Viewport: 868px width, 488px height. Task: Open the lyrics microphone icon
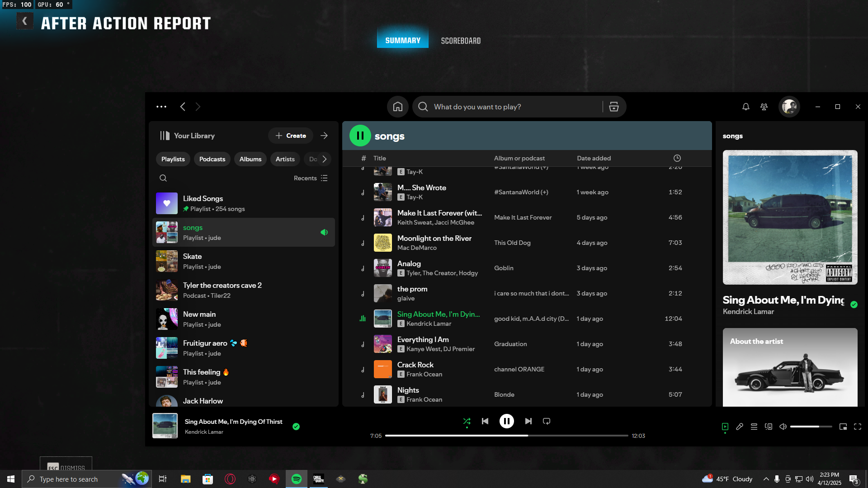coord(740,427)
